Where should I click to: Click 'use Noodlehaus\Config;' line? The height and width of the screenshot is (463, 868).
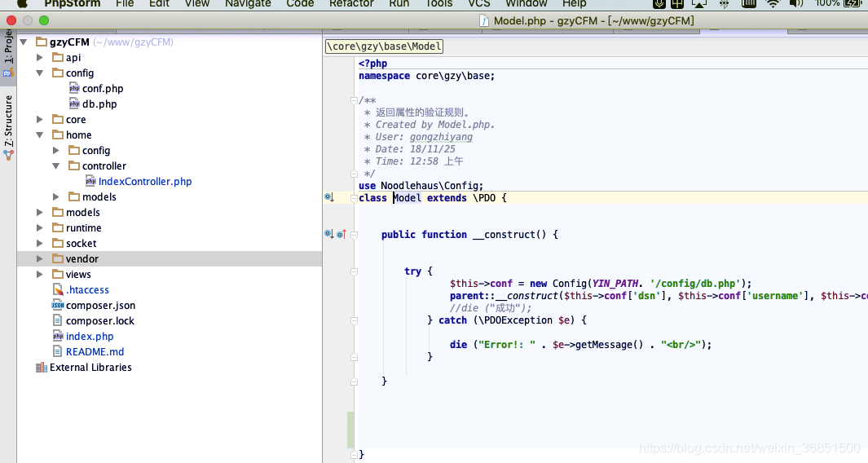(x=421, y=186)
